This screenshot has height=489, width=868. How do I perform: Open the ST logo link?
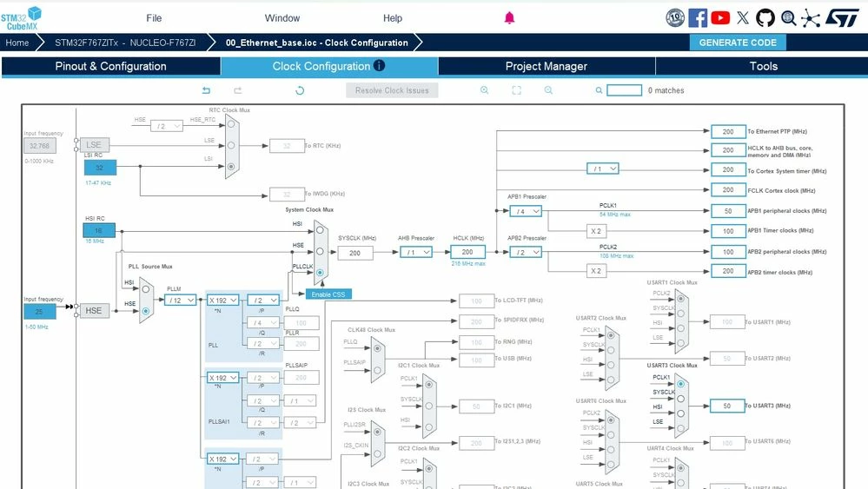tap(842, 18)
